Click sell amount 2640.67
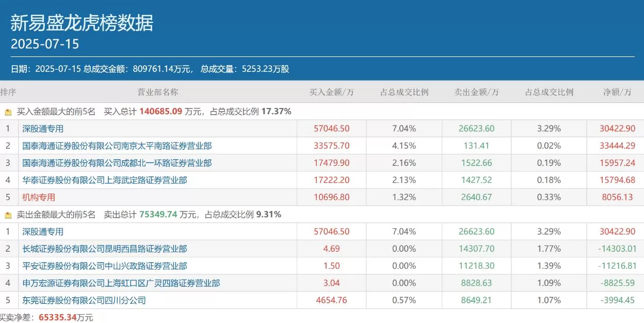 pos(477,197)
